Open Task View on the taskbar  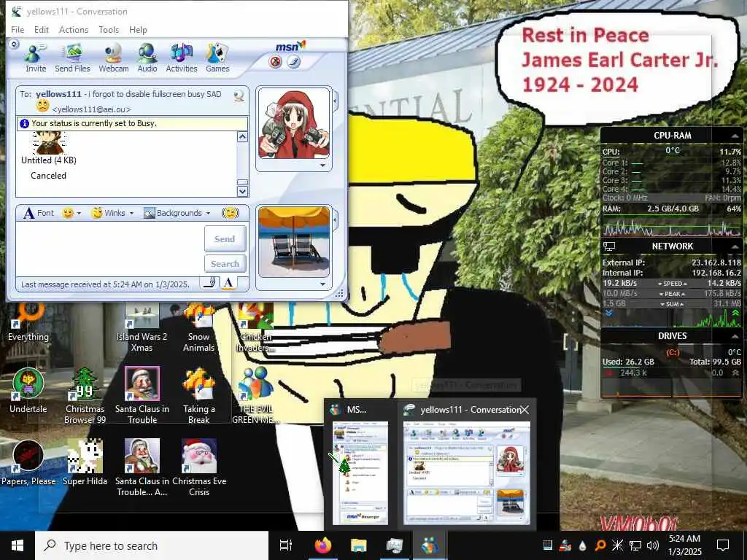click(286, 545)
